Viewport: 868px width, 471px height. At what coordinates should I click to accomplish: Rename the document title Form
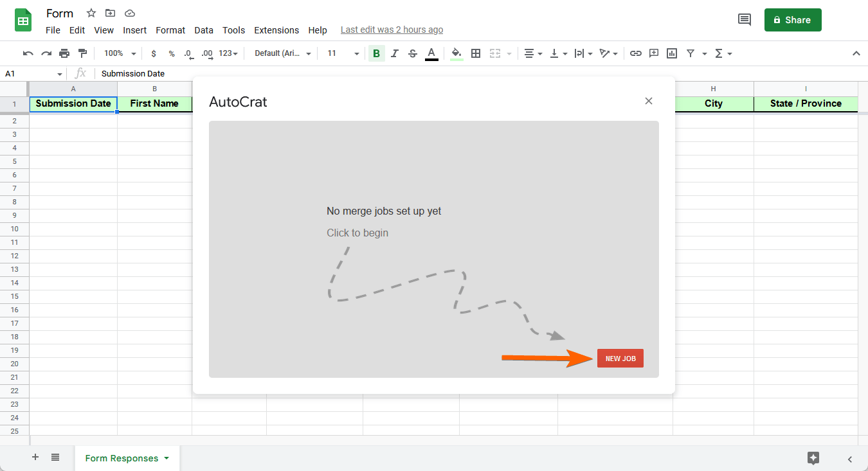tap(60, 13)
